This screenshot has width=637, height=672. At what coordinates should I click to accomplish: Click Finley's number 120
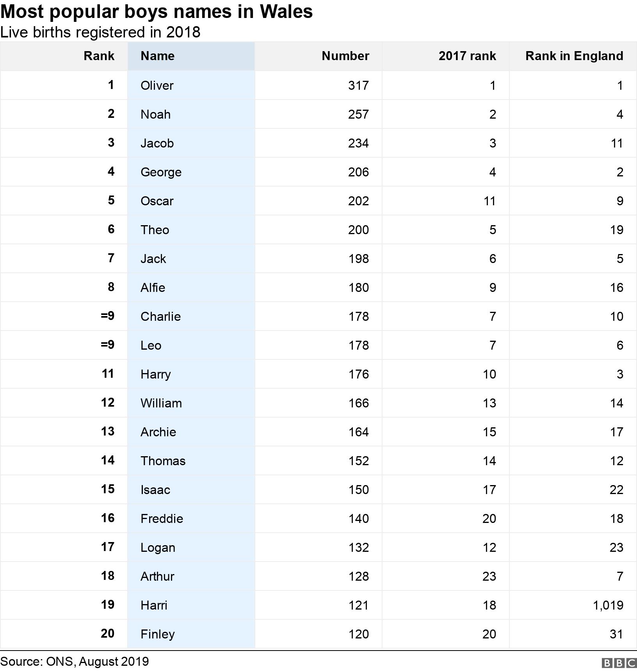pos(358,634)
